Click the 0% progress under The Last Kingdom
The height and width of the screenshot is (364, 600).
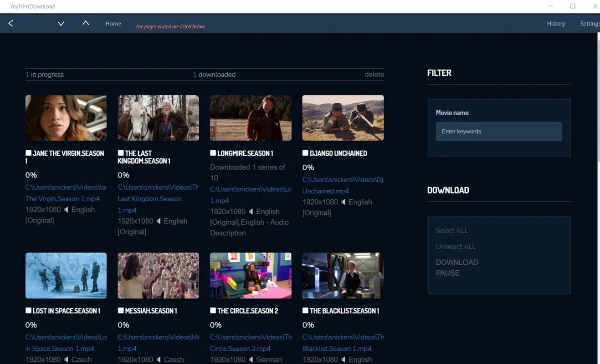pyautogui.click(x=123, y=175)
